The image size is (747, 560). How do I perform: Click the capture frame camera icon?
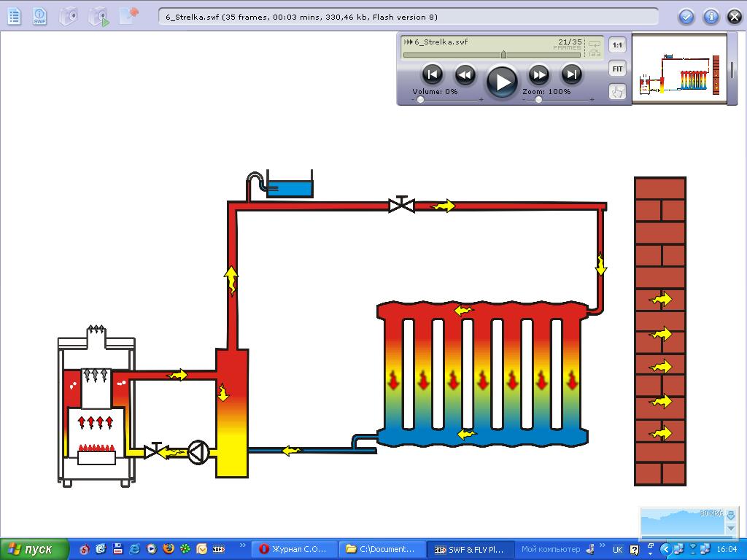pyautogui.click(x=69, y=16)
